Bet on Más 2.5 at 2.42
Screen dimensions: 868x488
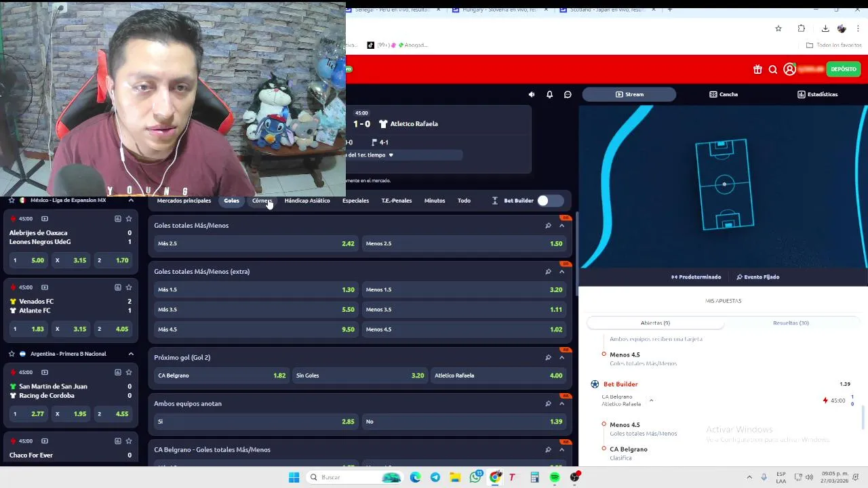(x=256, y=244)
